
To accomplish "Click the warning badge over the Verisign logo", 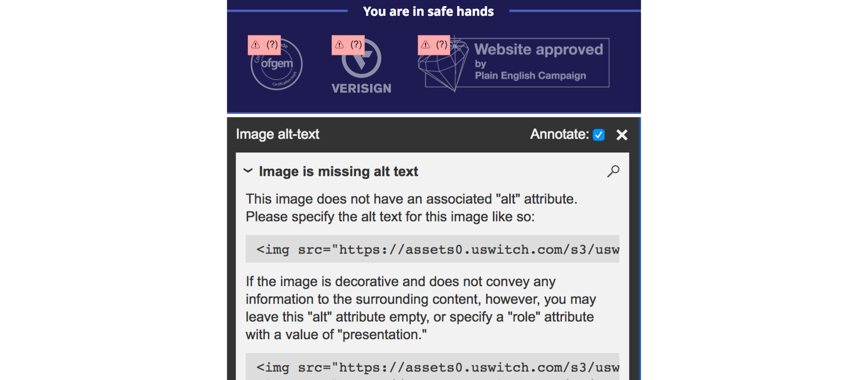I will coord(348,45).
